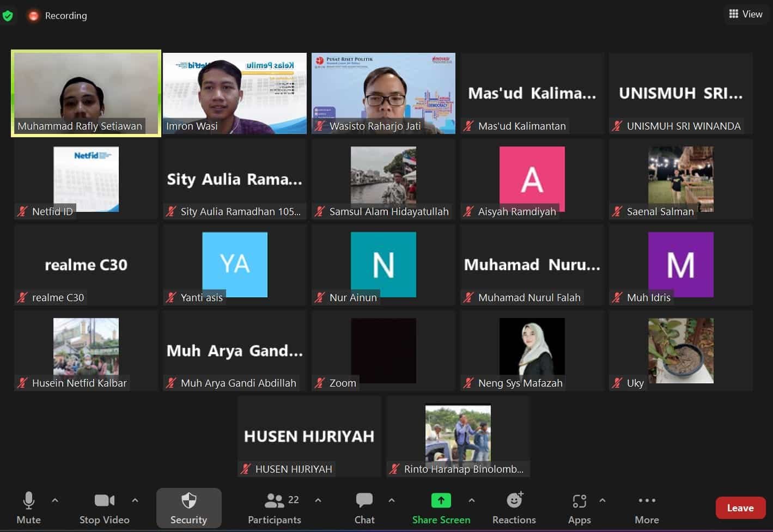Open the View layout menu
773x532 pixels.
coord(746,14)
